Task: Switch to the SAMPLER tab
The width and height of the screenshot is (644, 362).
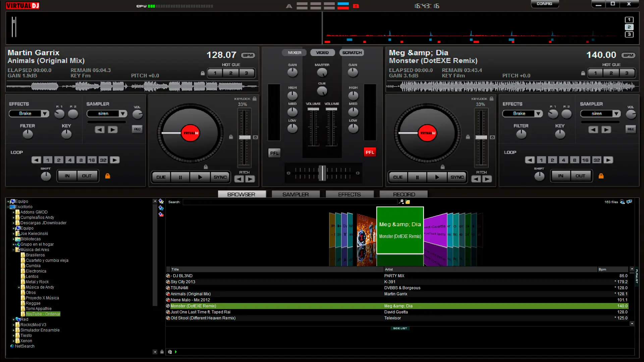Action: pos(296,194)
